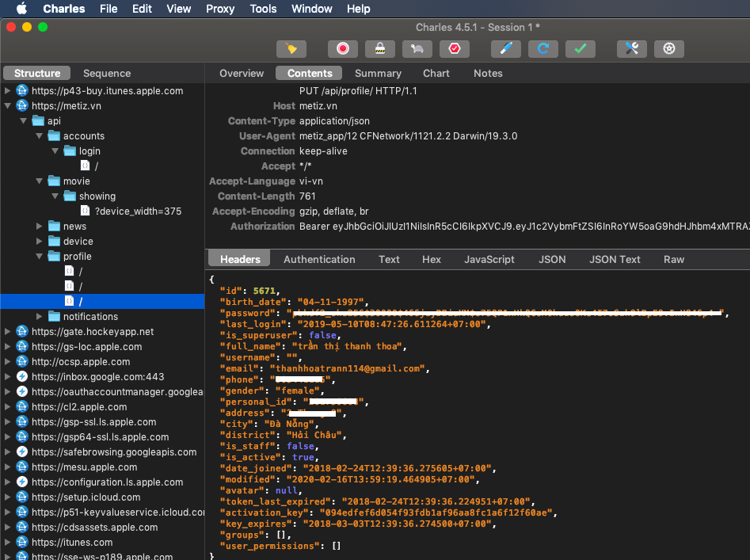750x560 pixels.
Task: Click the accounts folder icon
Action: [54, 135]
